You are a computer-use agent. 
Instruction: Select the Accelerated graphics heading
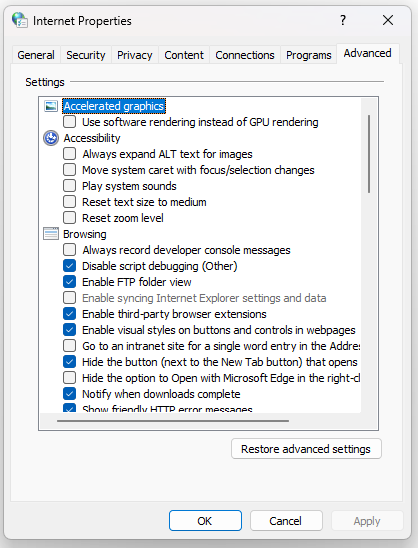(x=114, y=106)
